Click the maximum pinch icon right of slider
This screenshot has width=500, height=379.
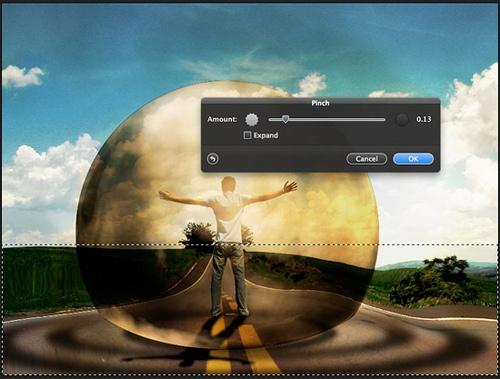tap(402, 119)
